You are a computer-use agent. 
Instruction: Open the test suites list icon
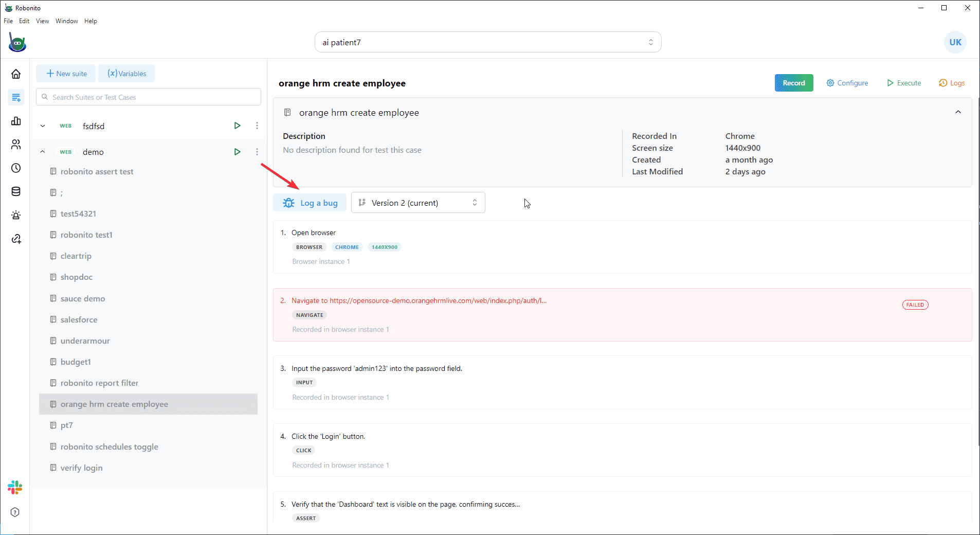pos(16,97)
